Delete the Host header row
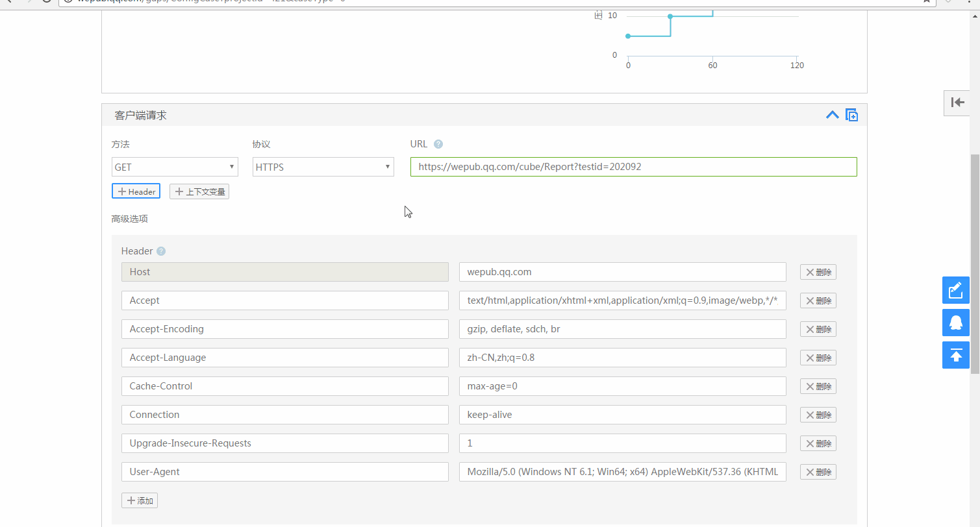This screenshot has width=980, height=527. pyautogui.click(x=818, y=272)
